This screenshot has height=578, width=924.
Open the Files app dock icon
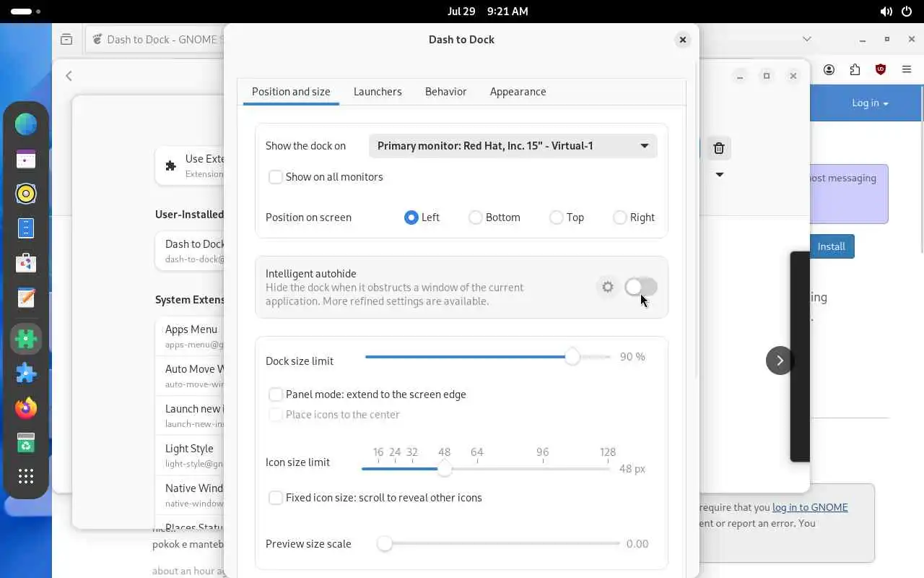[26, 228]
